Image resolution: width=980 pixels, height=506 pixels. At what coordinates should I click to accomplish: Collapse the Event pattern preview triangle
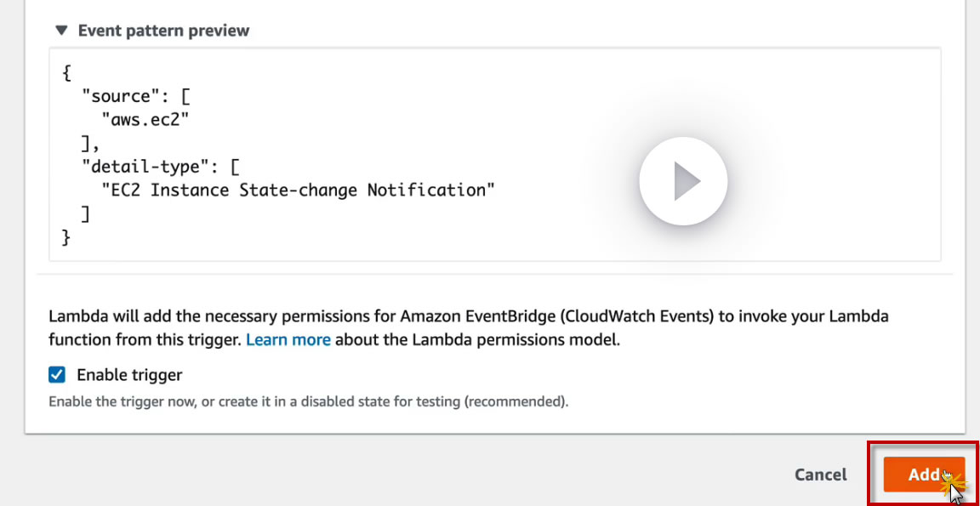pyautogui.click(x=61, y=31)
